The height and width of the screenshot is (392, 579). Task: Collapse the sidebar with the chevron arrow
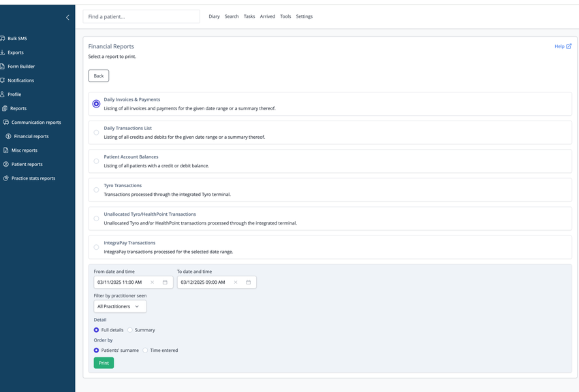coord(67,17)
